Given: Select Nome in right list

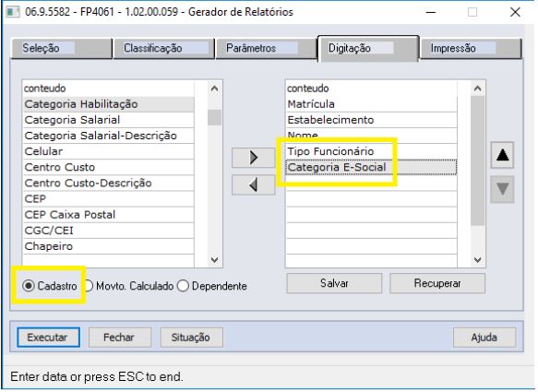Looking at the screenshot, I should (x=372, y=136).
